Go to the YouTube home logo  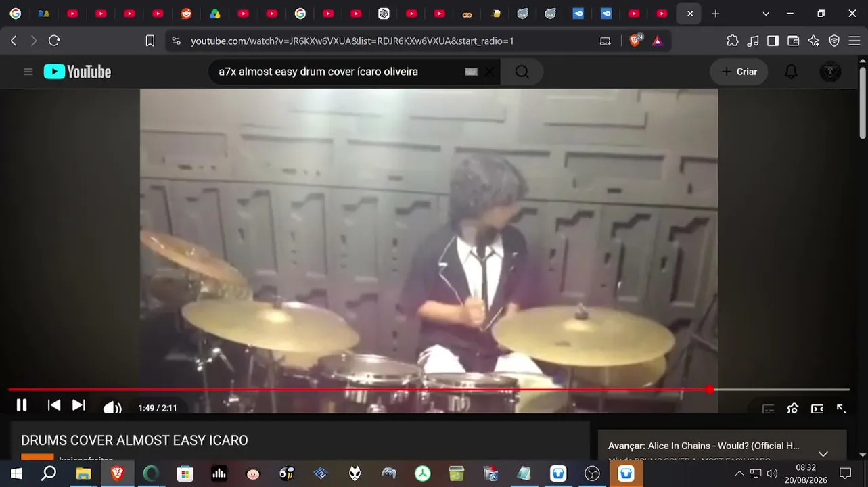coord(77,72)
